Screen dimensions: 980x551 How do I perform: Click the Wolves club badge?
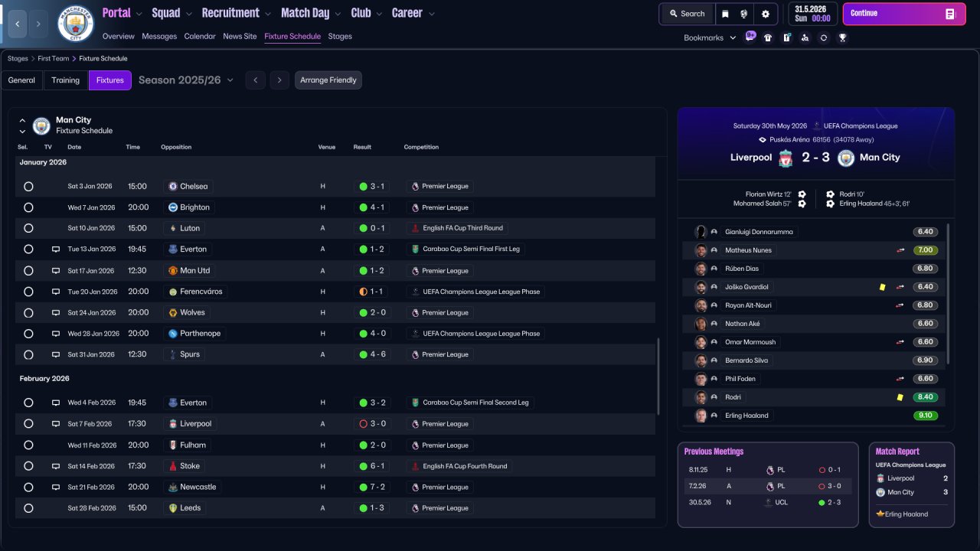[x=173, y=312]
